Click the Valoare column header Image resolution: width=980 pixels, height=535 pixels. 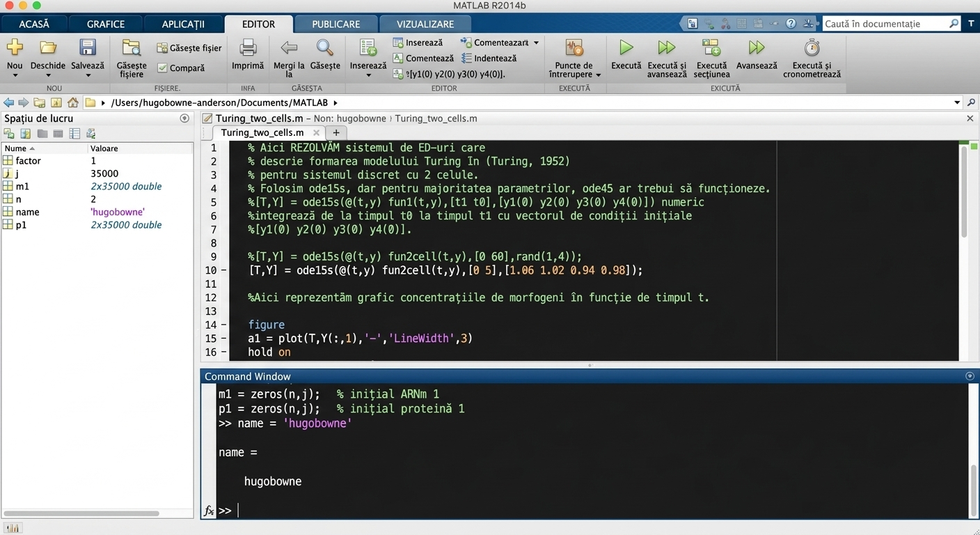[141, 148]
